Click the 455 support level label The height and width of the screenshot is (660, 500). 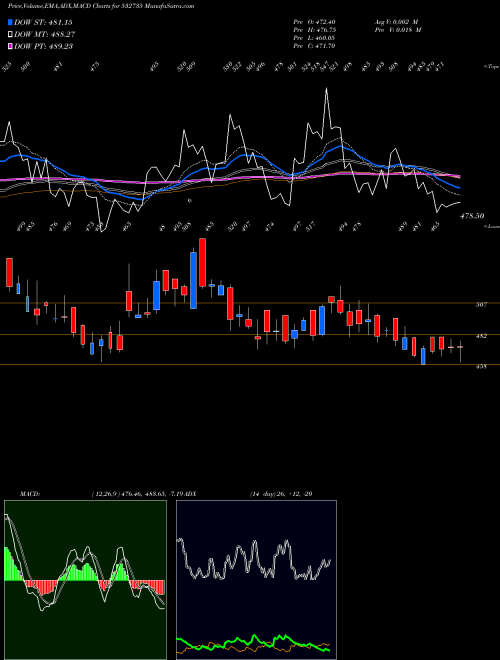tap(481, 367)
